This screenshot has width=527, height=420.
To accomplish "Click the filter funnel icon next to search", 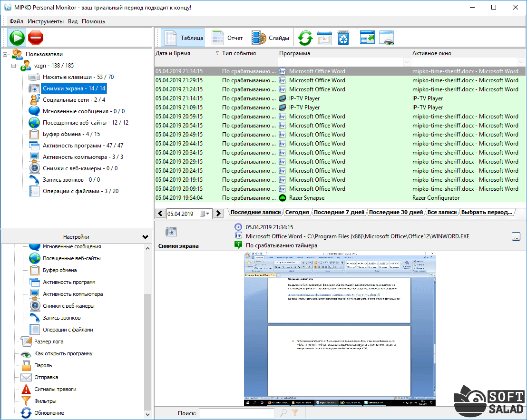I will [295, 413].
